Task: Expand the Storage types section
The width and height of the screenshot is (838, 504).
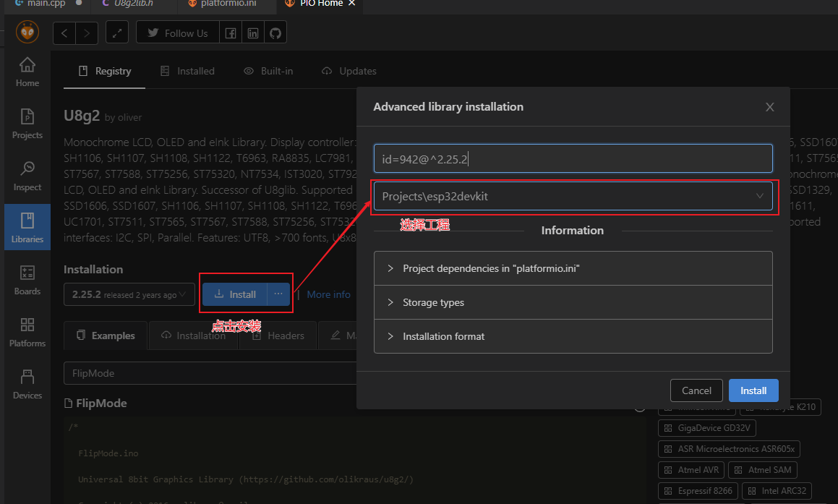Action: point(573,302)
